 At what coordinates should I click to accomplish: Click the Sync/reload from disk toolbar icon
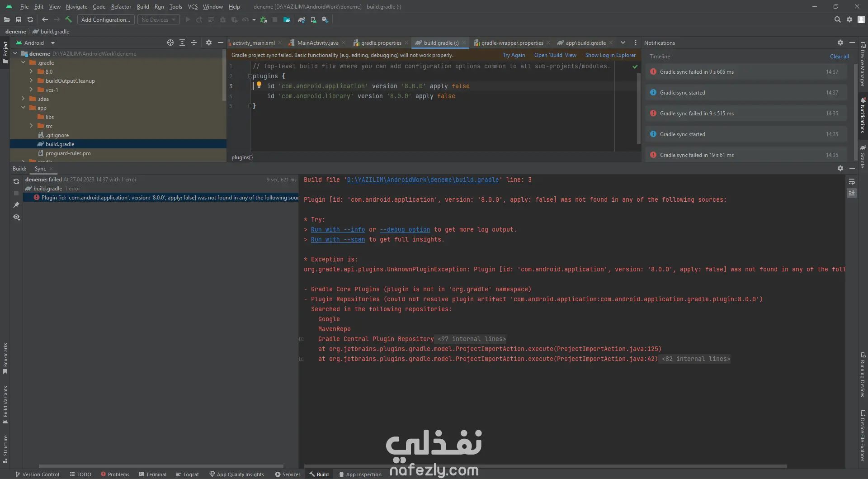30,19
